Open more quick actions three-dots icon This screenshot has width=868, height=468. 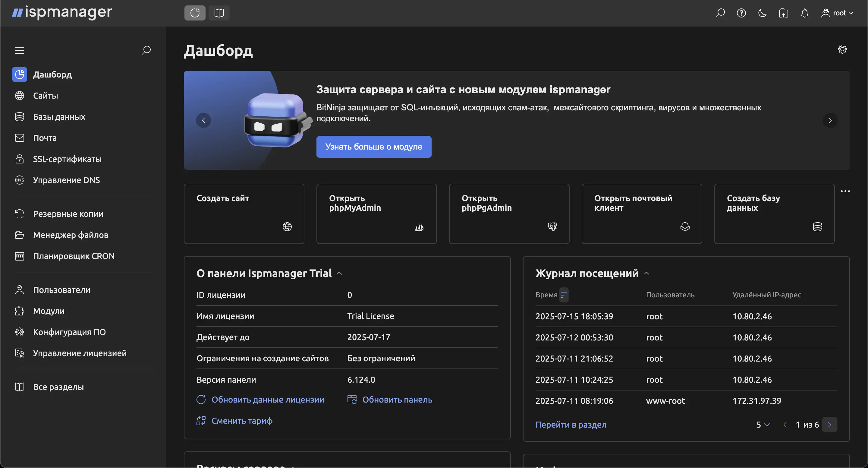point(845,191)
